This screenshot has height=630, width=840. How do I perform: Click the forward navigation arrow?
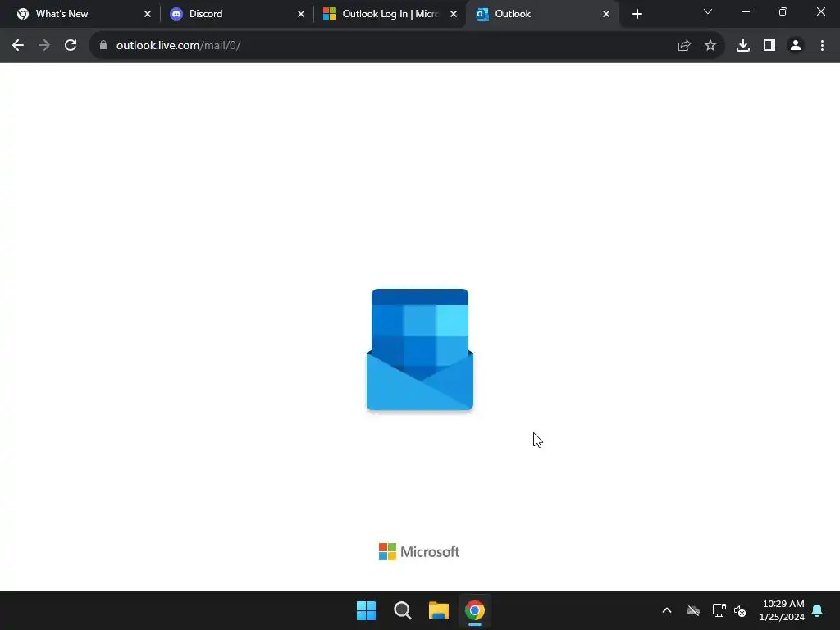44,46
